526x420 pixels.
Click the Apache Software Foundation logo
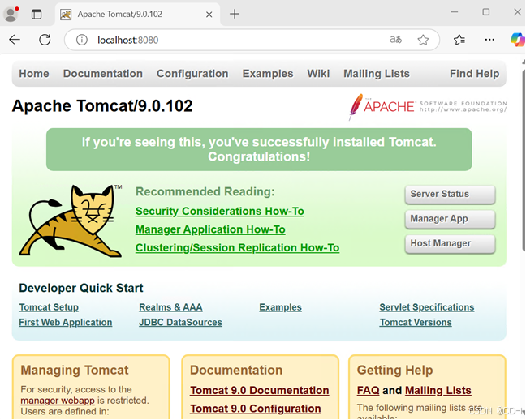(427, 106)
